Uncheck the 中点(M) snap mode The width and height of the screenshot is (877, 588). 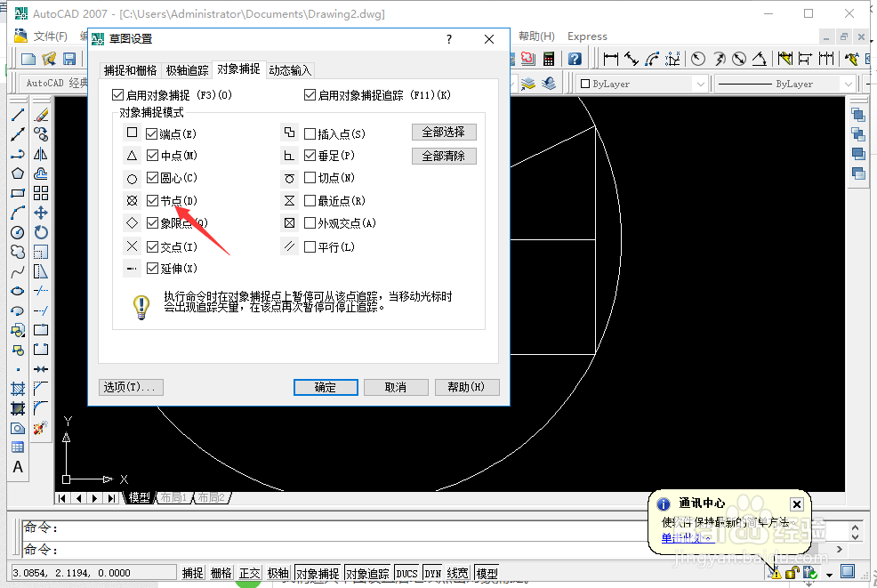coord(151,156)
